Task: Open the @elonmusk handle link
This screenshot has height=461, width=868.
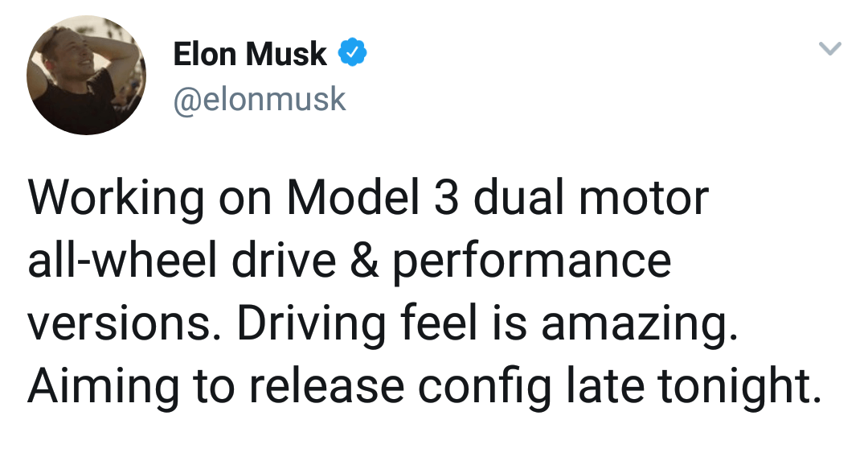Action: pos(260,99)
